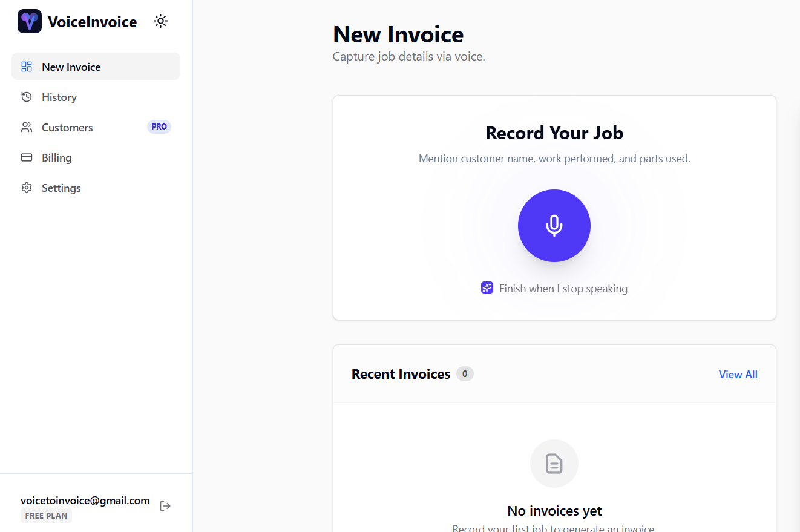The width and height of the screenshot is (800, 532).
Task: Open the History section from the sidebar
Action: 59,97
